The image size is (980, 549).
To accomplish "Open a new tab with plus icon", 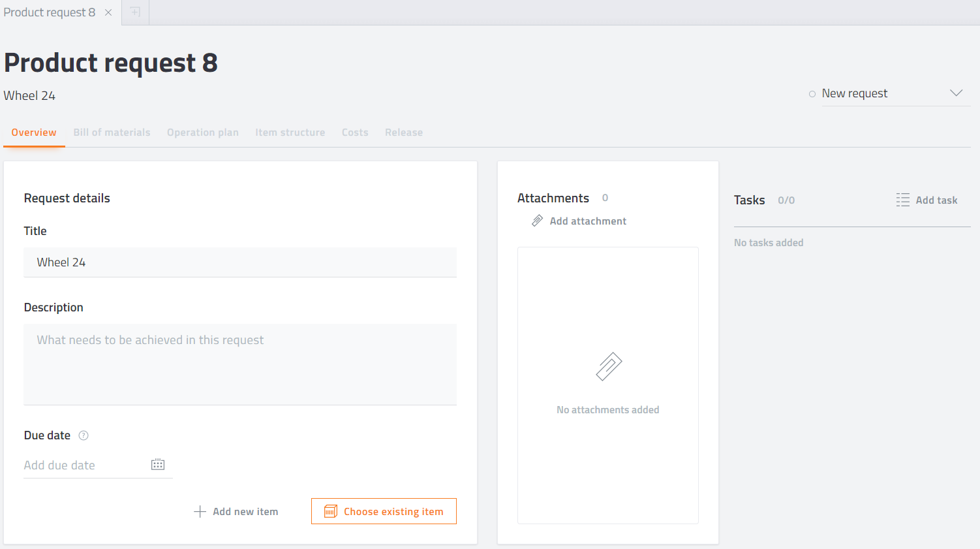I will tap(135, 12).
